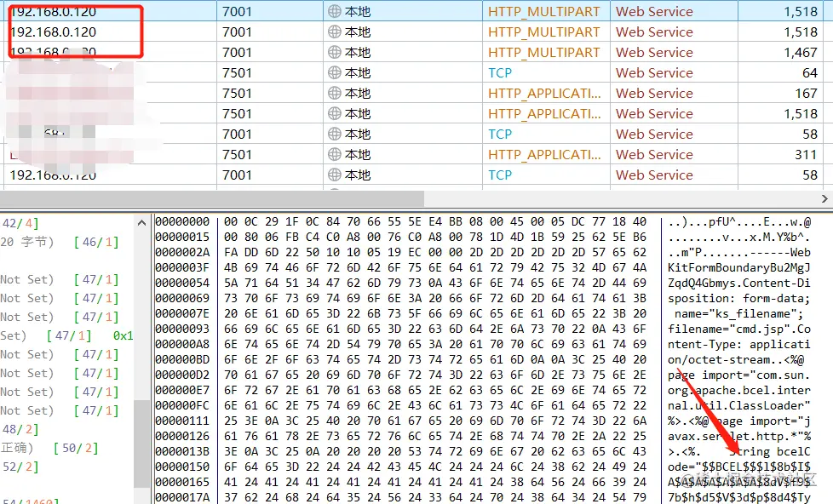Viewport: 833px width, 504px height.
Task: Click hex offset 00000165
Action: (x=183, y=482)
